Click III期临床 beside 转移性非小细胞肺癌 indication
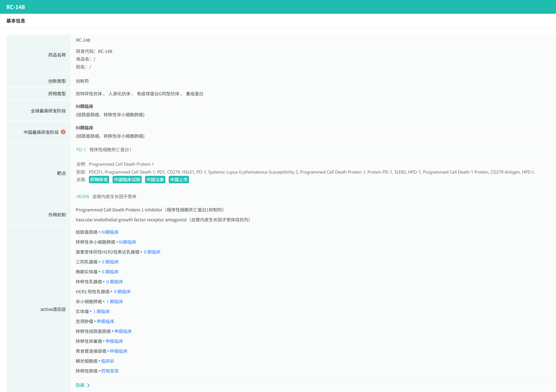The image size is (556, 392). [x=127, y=242]
